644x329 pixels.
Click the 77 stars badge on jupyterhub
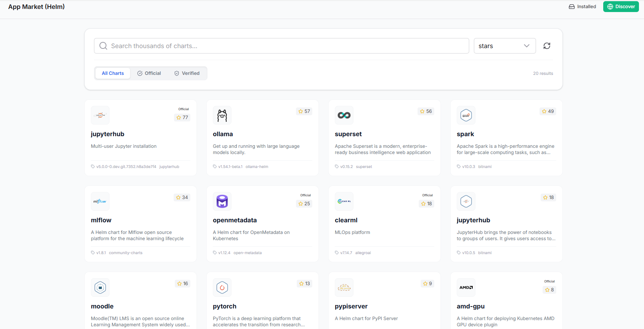pyautogui.click(x=182, y=118)
